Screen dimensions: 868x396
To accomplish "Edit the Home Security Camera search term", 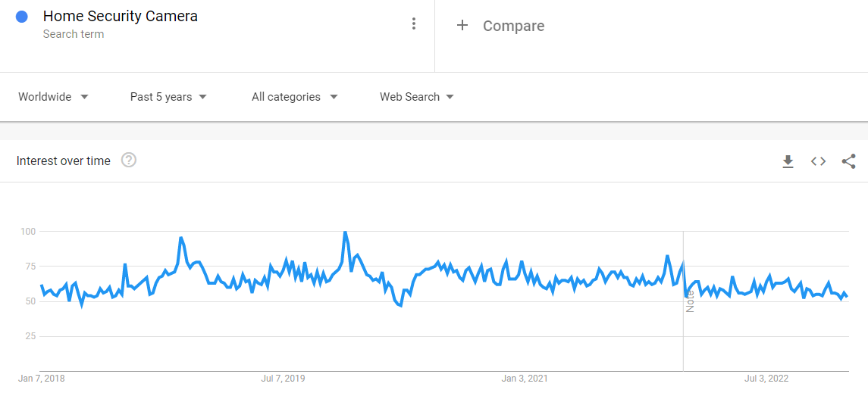I will (120, 16).
